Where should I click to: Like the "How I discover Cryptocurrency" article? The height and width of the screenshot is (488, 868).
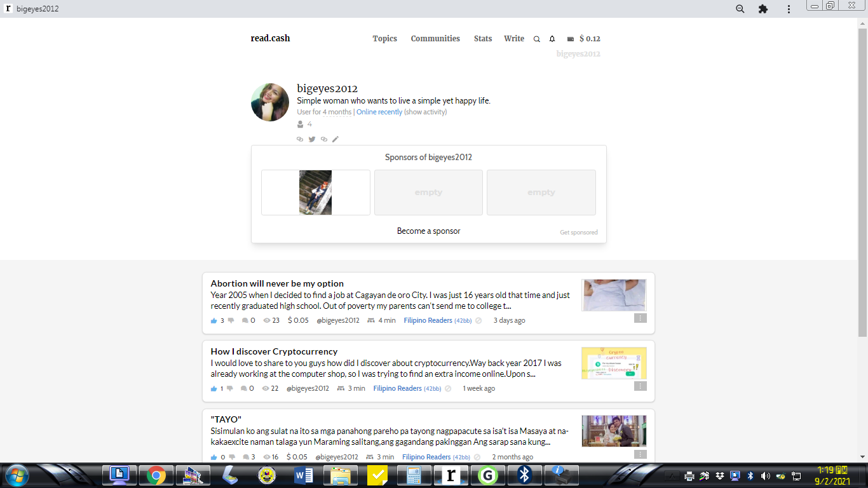pyautogui.click(x=214, y=389)
